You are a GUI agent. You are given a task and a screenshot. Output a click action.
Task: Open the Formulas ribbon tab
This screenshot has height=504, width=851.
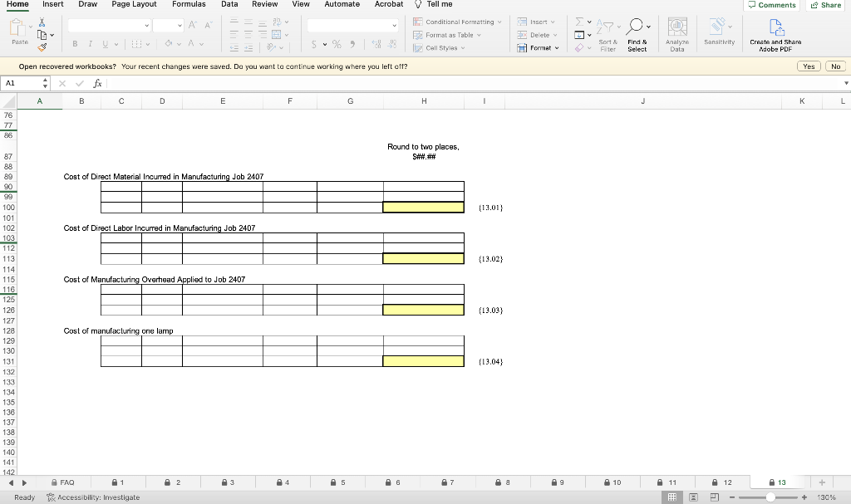[x=189, y=4]
